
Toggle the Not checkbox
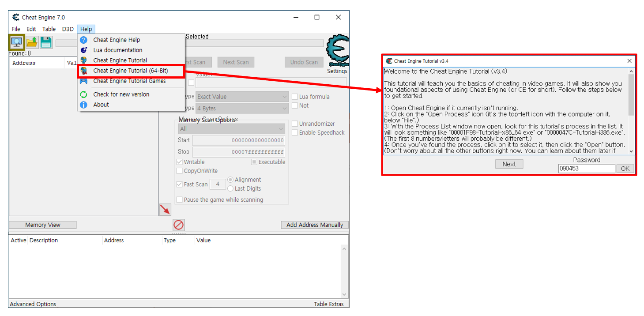click(295, 105)
